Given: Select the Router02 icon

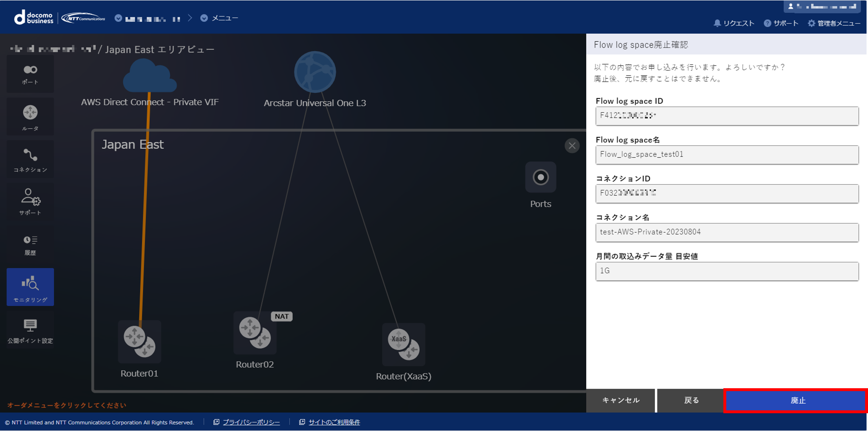Looking at the screenshot, I should pos(255,333).
